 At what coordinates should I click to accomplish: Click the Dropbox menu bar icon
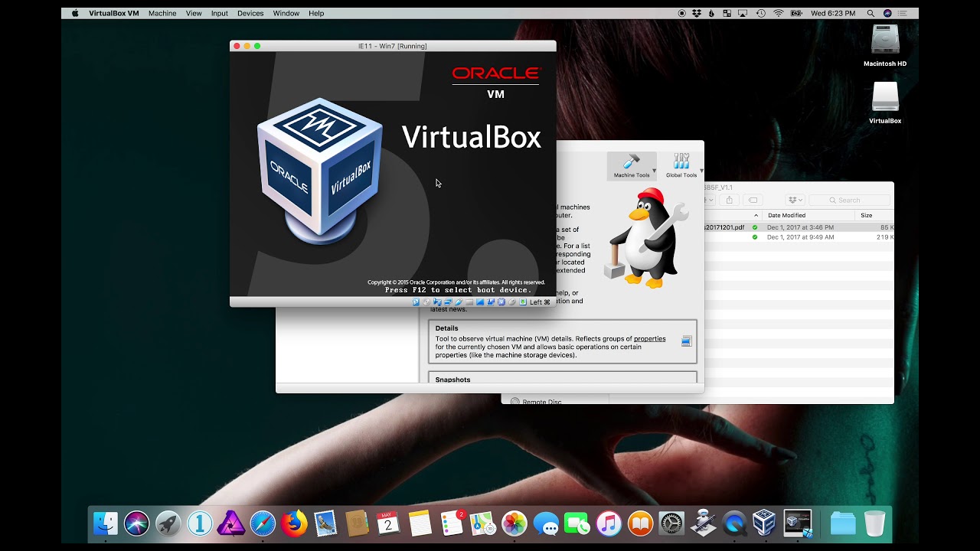697,13
